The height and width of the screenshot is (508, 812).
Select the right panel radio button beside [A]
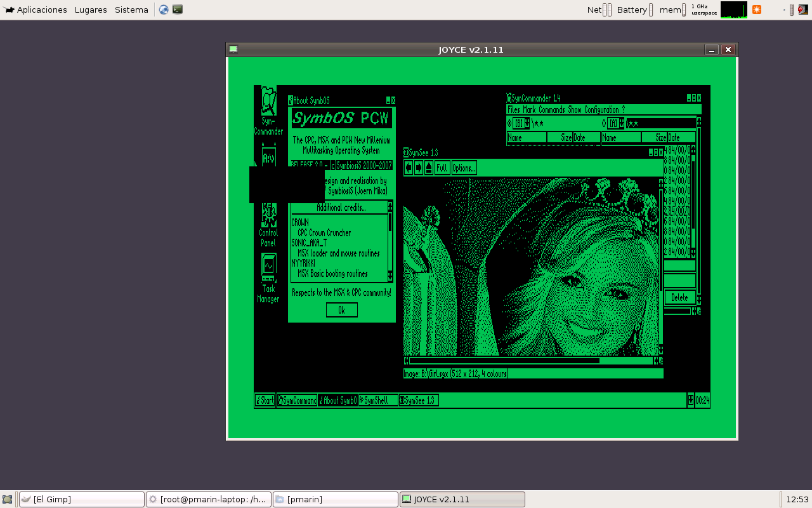pos(604,123)
